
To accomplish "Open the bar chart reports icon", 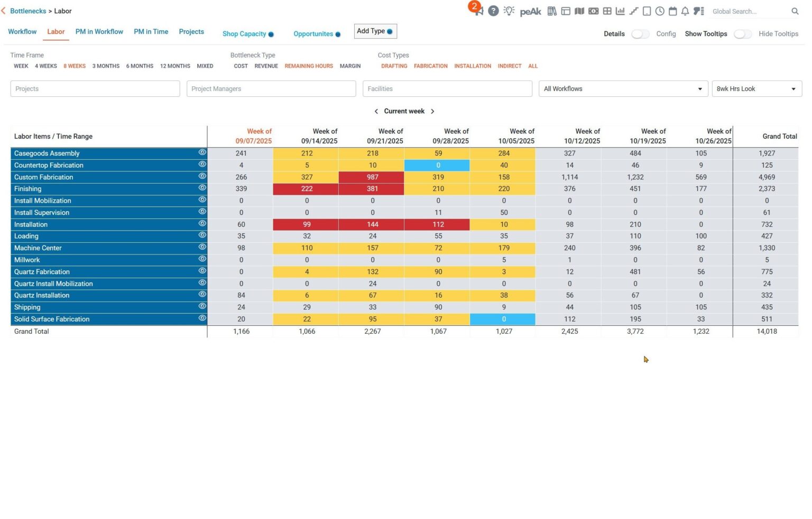I will click(620, 11).
